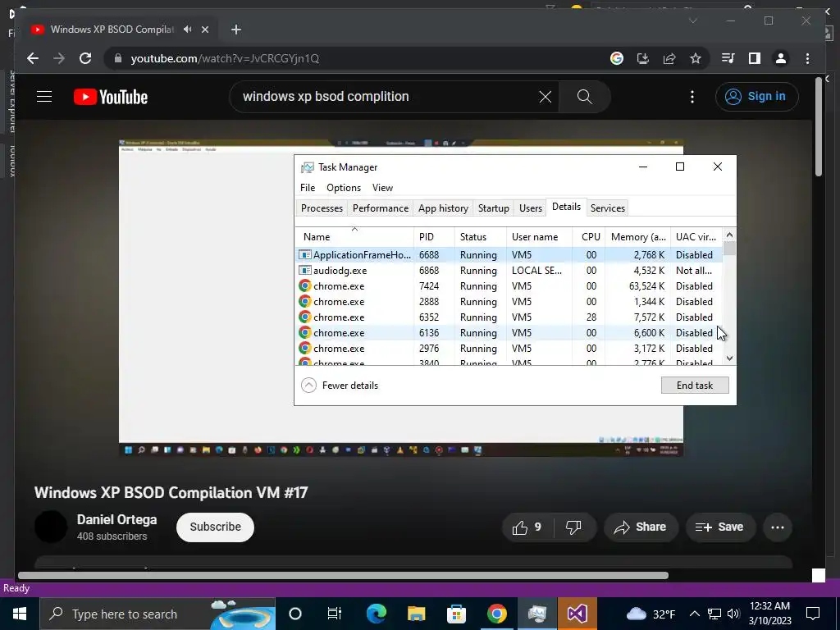Viewport: 840px width, 630px height.
Task: Like the video
Action: pyautogui.click(x=527, y=527)
